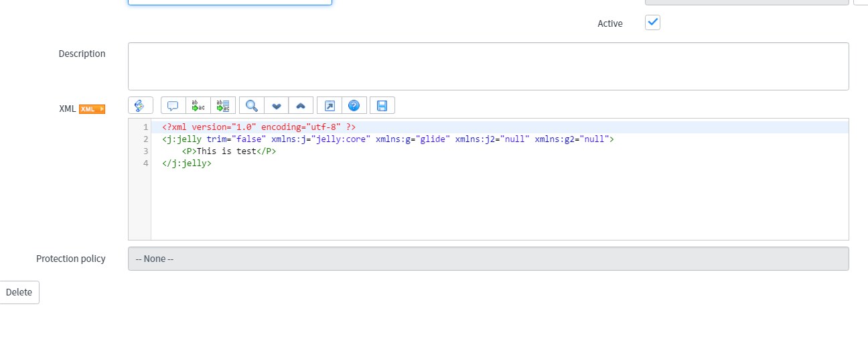The height and width of the screenshot is (337, 868).
Task: Click the Find Next down arrow
Action: click(x=277, y=105)
